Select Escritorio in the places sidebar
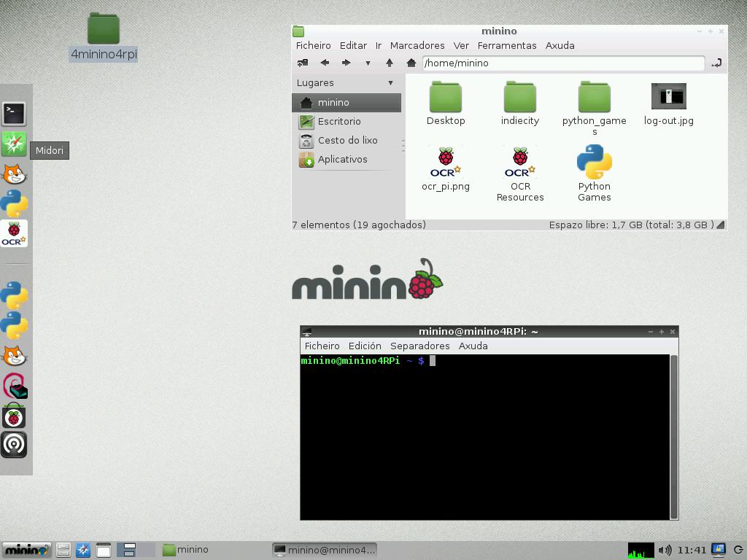The image size is (747, 560). [x=347, y=122]
